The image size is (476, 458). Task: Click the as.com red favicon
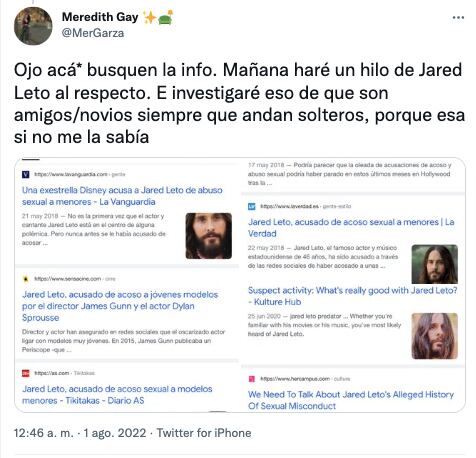tap(26, 373)
